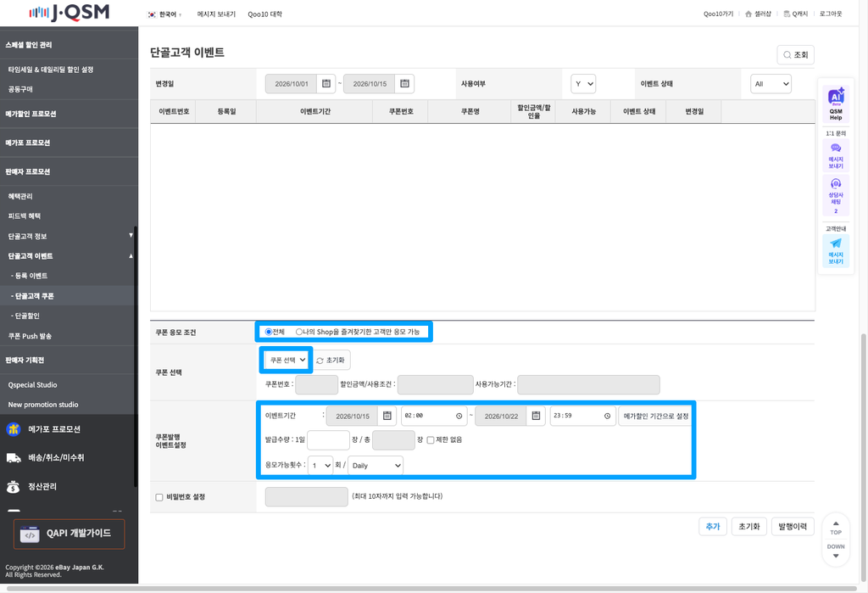Open Qspecial Studio in the sidebar
868x593 pixels.
[33, 384]
